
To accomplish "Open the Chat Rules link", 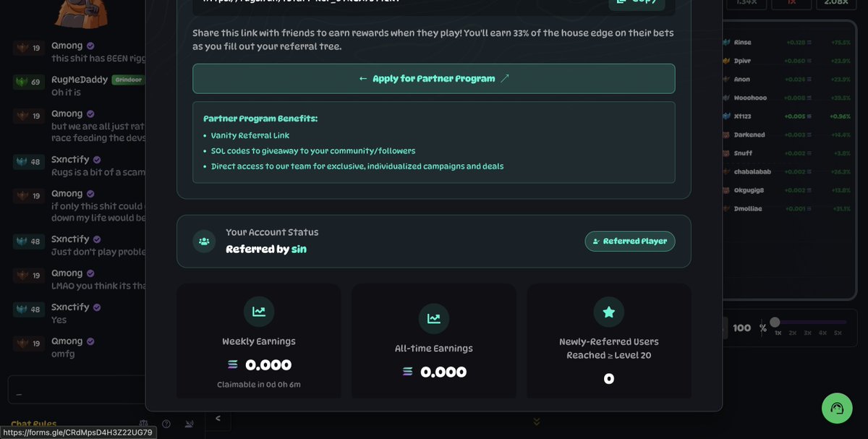I will (33, 424).
